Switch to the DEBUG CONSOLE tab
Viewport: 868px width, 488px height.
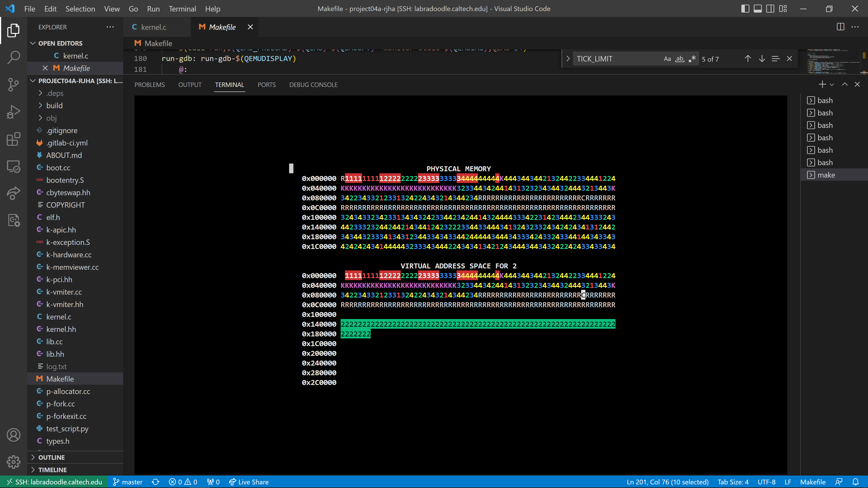coord(313,85)
